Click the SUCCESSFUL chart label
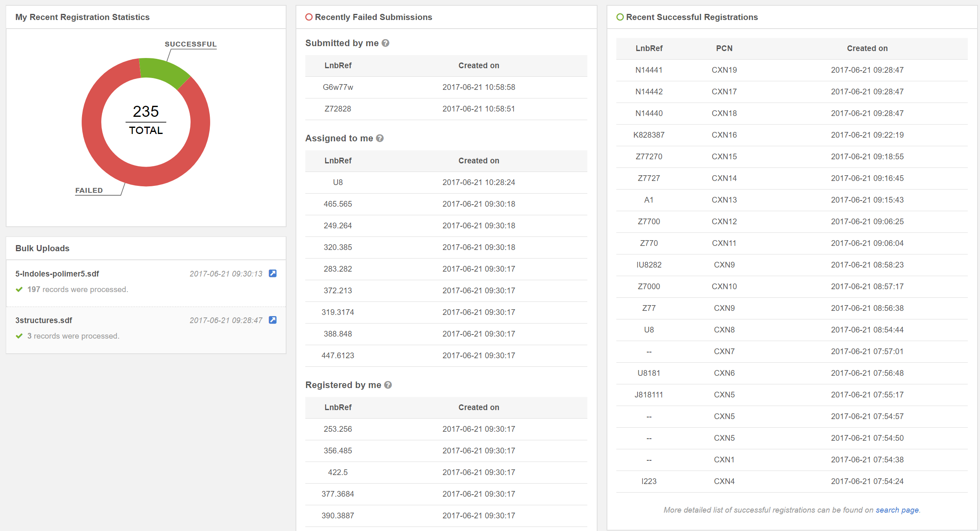 click(191, 44)
